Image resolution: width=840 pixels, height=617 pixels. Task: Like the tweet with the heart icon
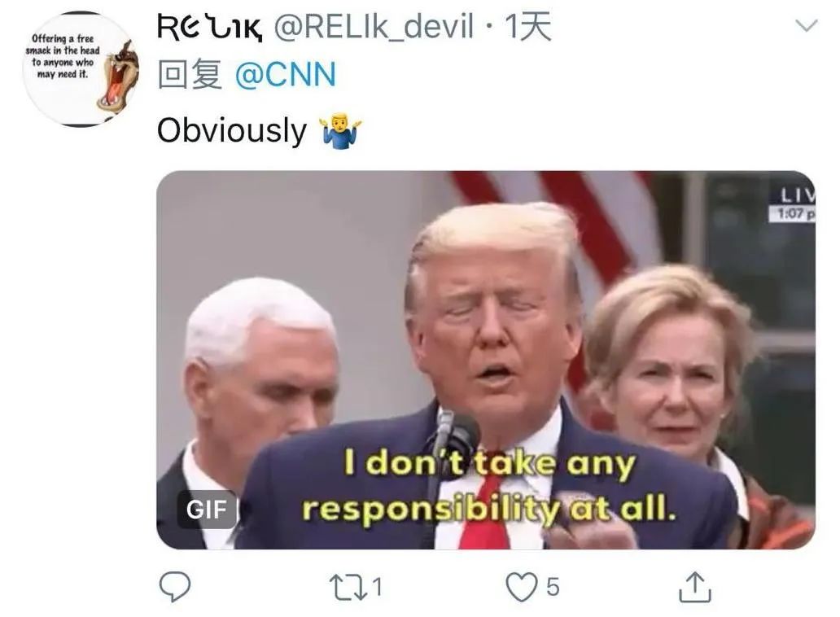click(x=522, y=587)
